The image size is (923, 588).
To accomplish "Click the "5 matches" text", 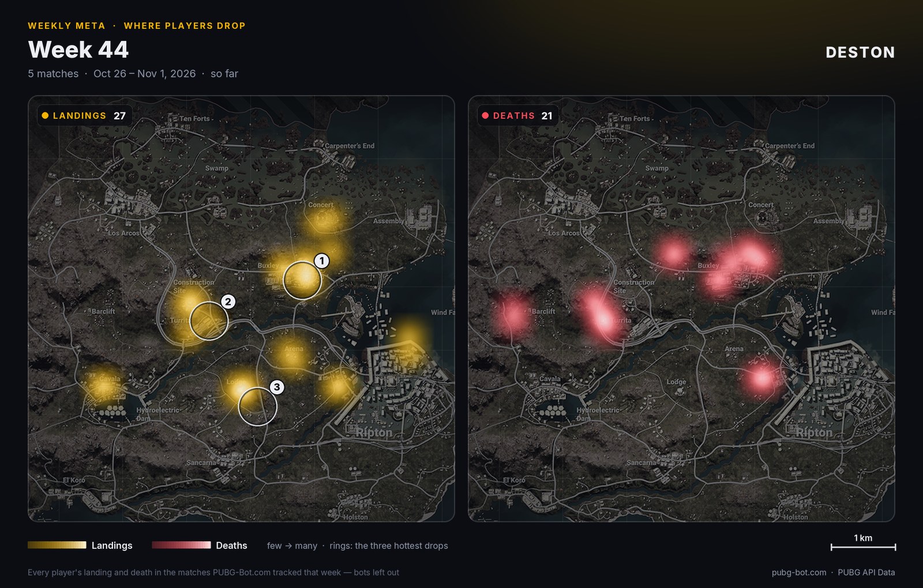I will tap(53, 74).
